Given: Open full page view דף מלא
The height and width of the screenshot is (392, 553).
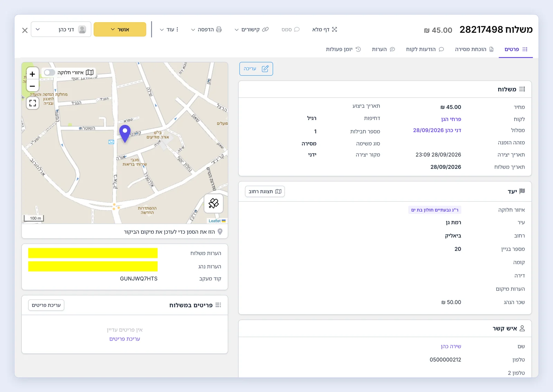Looking at the screenshot, I should (x=325, y=29).
